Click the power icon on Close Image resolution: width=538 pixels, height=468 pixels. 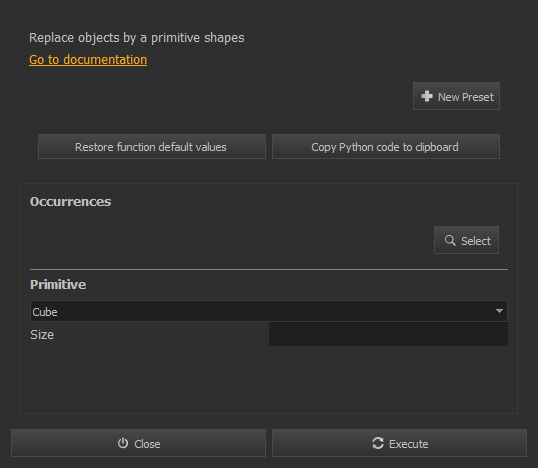[123, 443]
